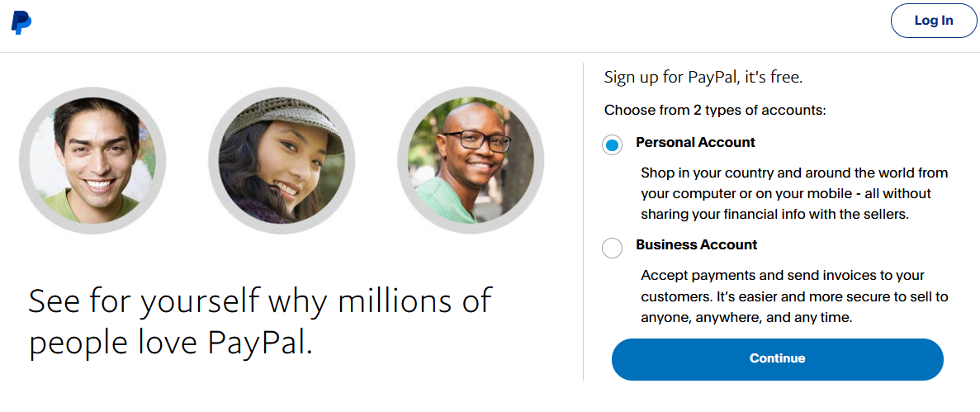The width and height of the screenshot is (980, 412).
Task: Click the photo of the man wearing glasses
Action: 471,159
